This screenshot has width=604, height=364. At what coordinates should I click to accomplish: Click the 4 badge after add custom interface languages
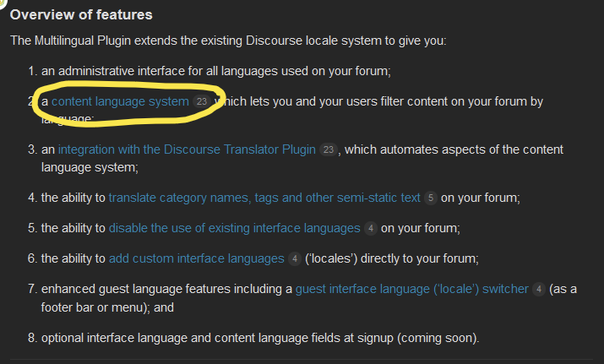click(x=295, y=258)
